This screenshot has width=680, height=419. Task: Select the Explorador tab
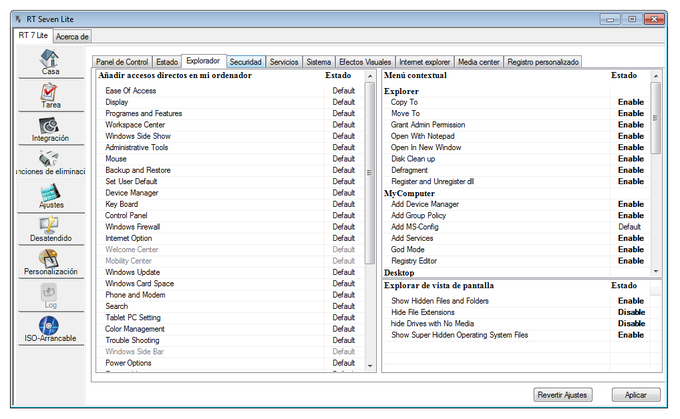[203, 61]
